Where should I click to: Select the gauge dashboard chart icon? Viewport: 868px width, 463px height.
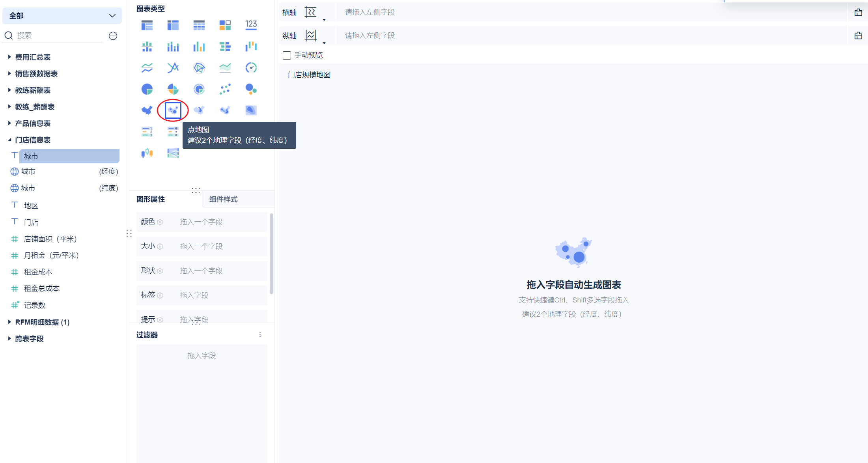[x=251, y=68]
